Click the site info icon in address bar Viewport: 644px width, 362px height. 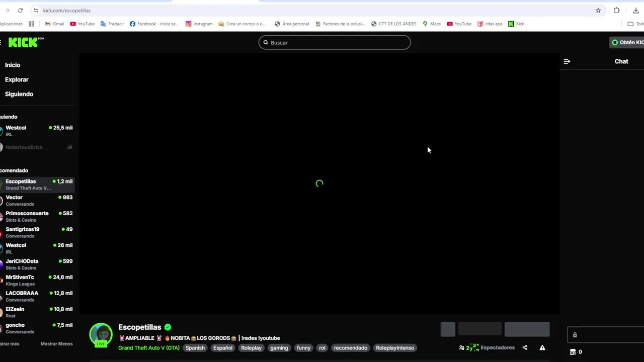point(35,10)
